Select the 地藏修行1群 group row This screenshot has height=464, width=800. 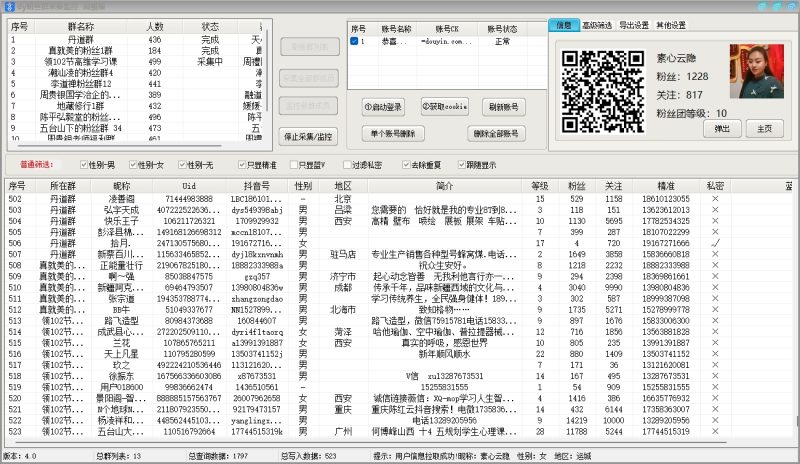(x=136, y=106)
